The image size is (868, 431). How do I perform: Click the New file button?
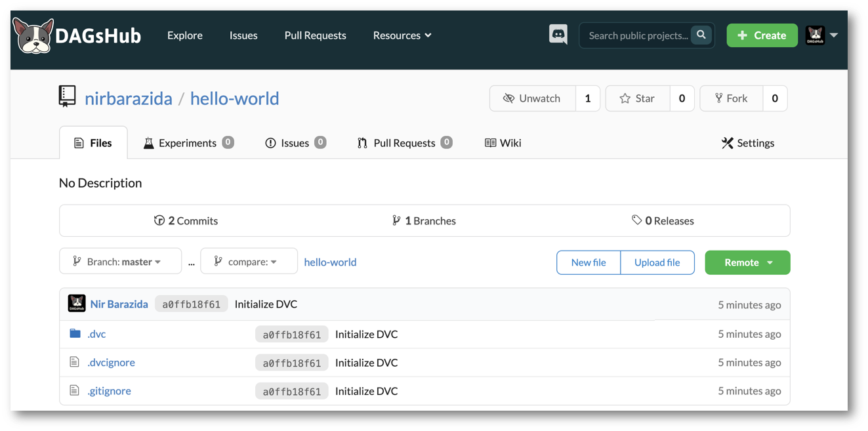point(589,262)
